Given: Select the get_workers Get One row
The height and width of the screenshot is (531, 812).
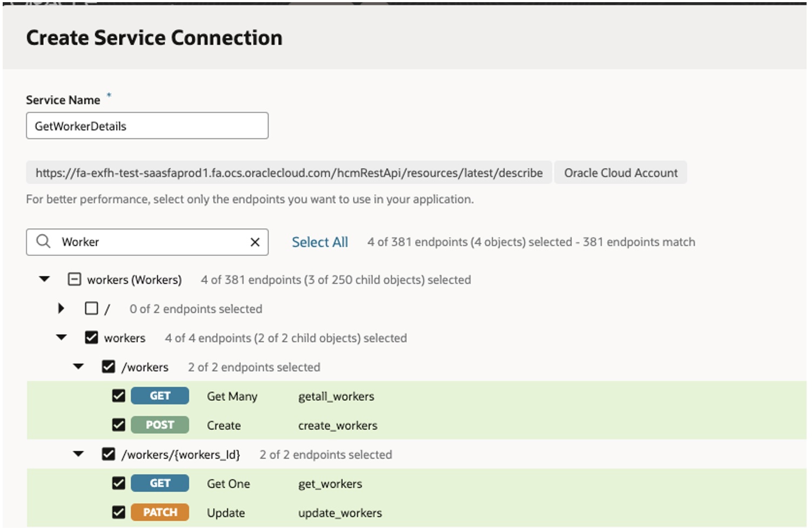Looking at the screenshot, I should tap(330, 484).
